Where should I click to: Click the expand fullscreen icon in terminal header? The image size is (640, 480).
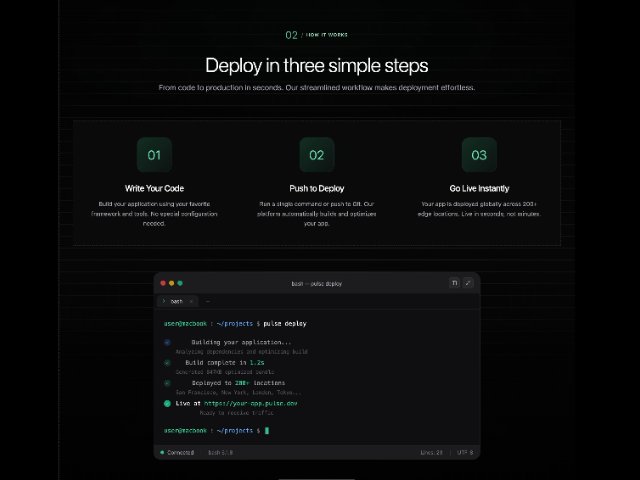pyautogui.click(x=468, y=283)
